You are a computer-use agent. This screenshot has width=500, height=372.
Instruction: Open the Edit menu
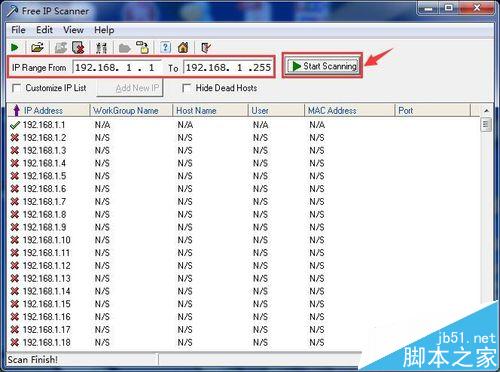tap(44, 30)
